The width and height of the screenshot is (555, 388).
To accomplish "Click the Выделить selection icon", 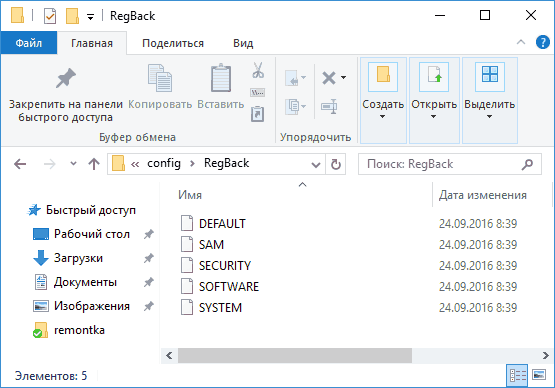I will coord(490,76).
